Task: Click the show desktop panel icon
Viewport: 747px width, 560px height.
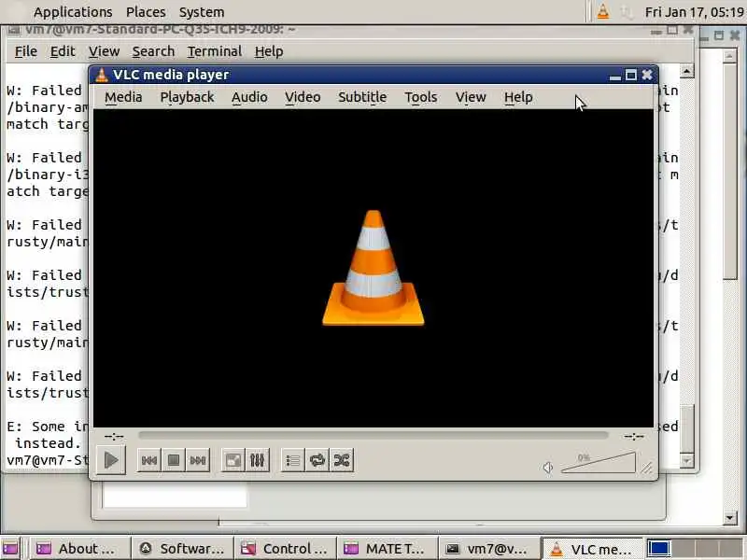Action: click(x=10, y=549)
